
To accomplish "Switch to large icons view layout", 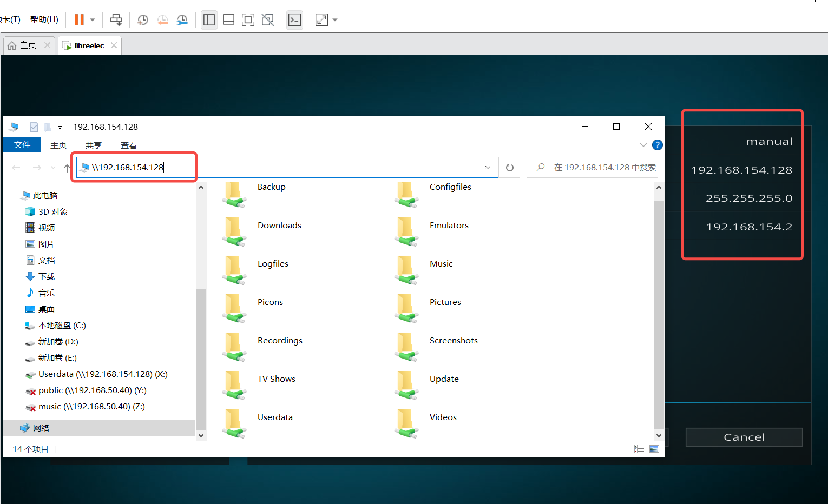I will click(654, 449).
